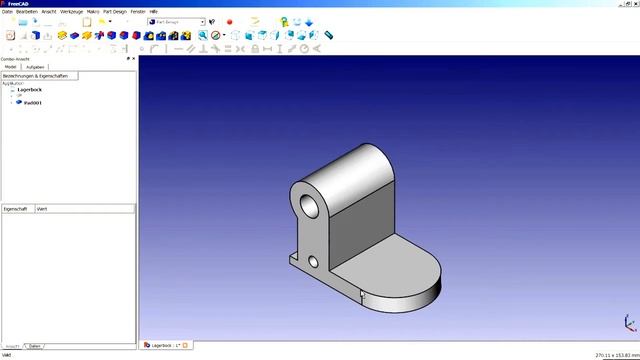
Task: Select the Chamfer tool icon
Action: 124,36
